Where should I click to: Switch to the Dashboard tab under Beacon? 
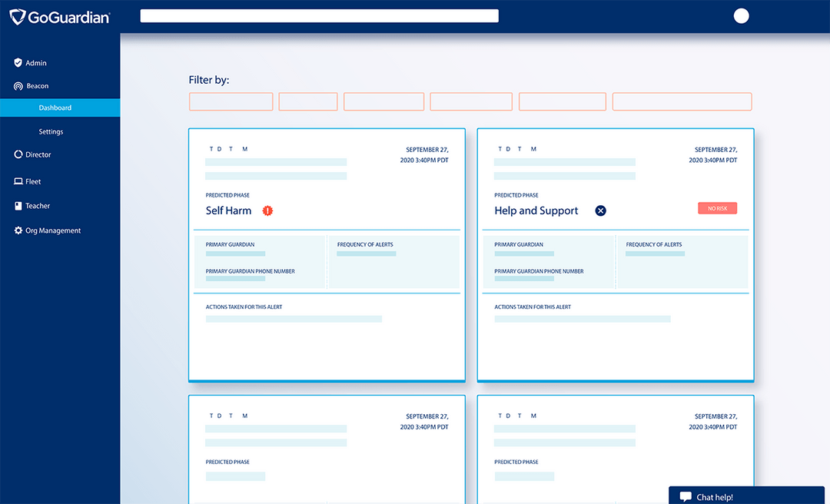[55, 107]
